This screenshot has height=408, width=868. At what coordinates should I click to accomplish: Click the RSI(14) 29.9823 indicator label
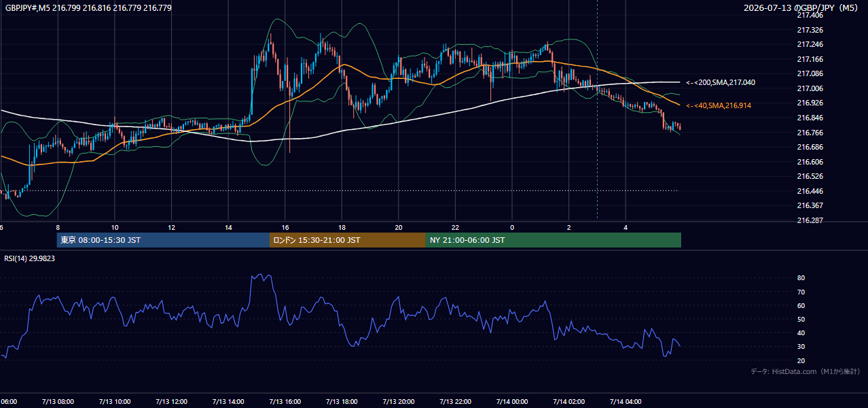[x=30, y=258]
